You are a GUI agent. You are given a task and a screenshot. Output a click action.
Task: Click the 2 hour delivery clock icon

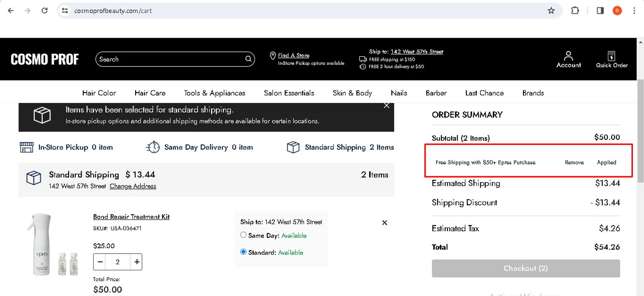(x=363, y=66)
